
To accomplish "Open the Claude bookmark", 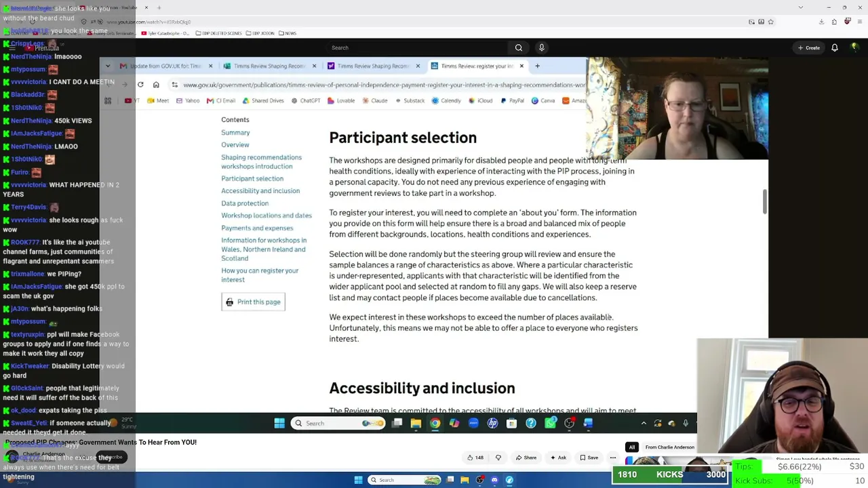I will pyautogui.click(x=375, y=100).
